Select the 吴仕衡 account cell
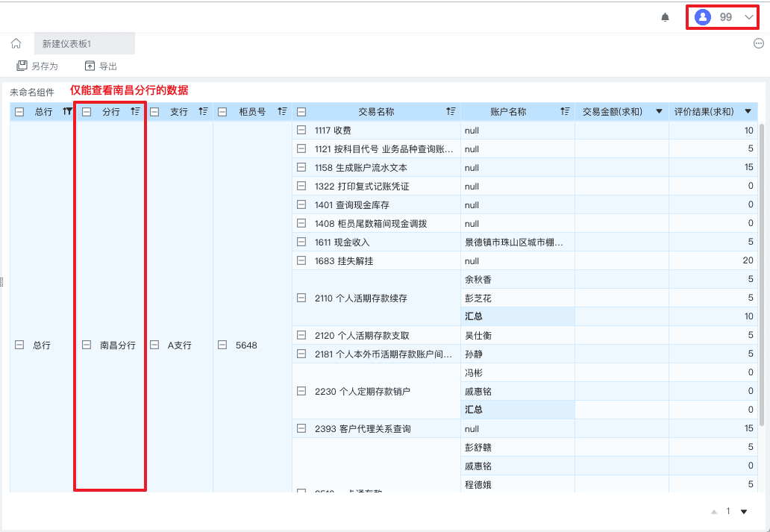The image size is (770, 532). point(518,335)
